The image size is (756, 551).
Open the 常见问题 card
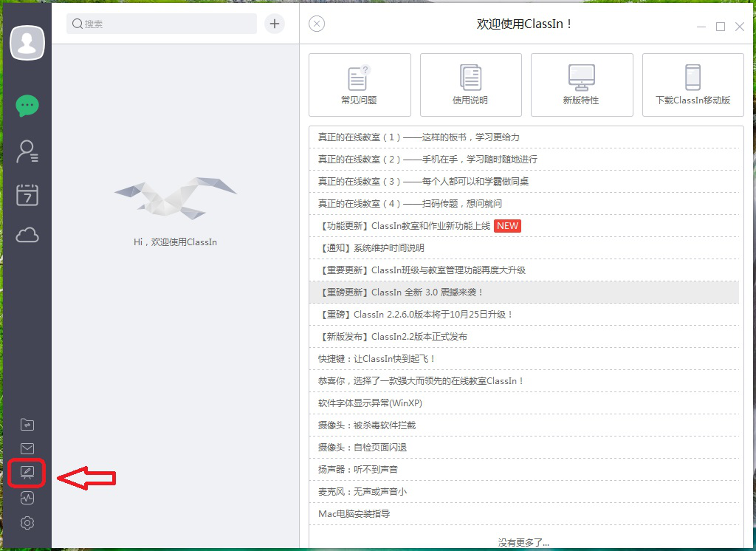360,84
